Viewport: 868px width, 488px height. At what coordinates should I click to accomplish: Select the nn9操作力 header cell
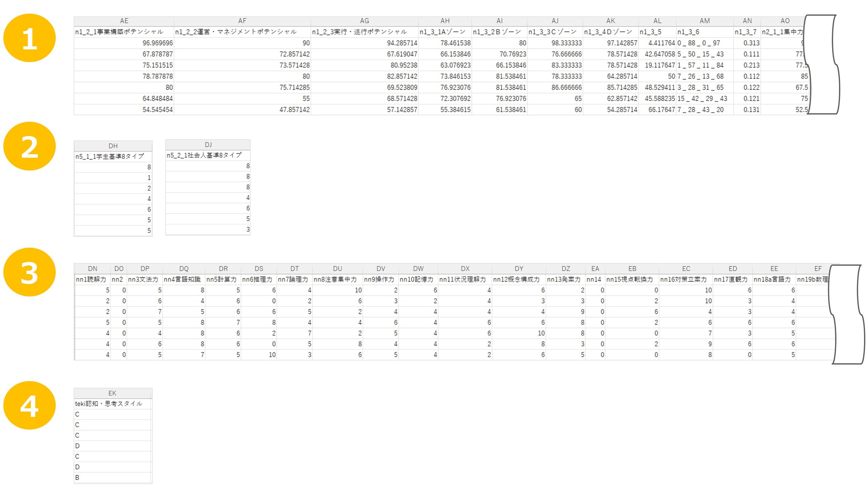point(381,280)
